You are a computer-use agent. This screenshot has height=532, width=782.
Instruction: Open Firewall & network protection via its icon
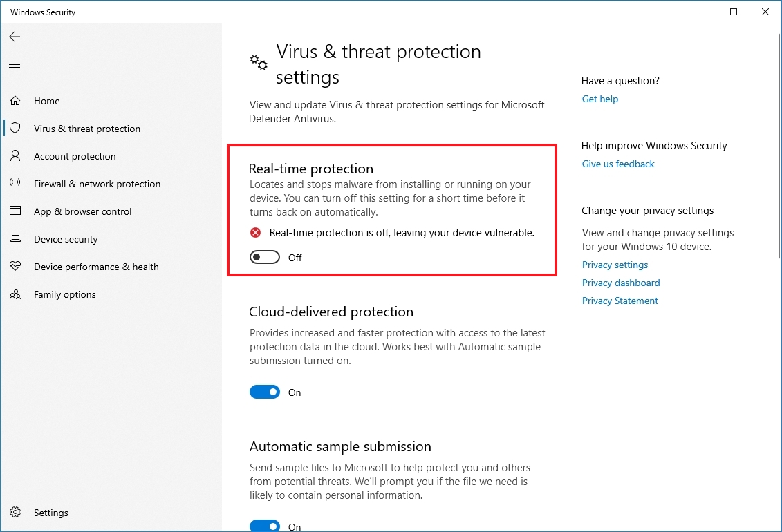(15, 183)
